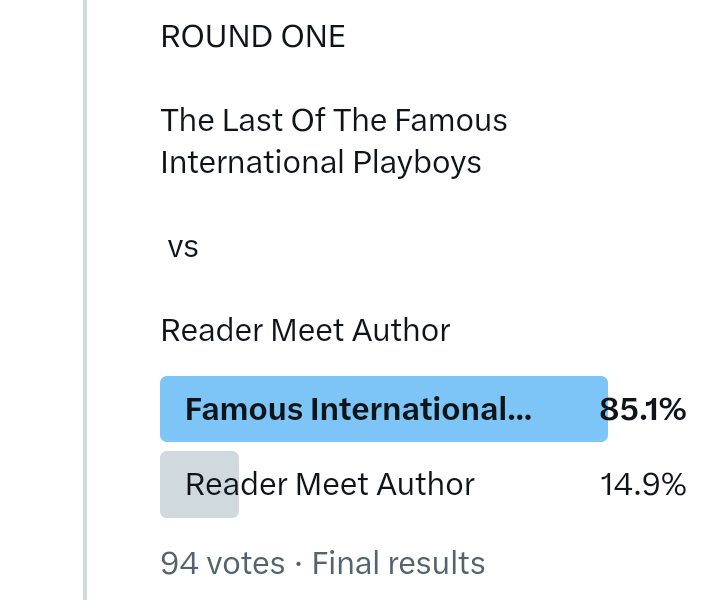Image resolution: width=720 pixels, height=600 pixels.
Task: Select the blue "Famous International..." poll bar
Action: (383, 409)
